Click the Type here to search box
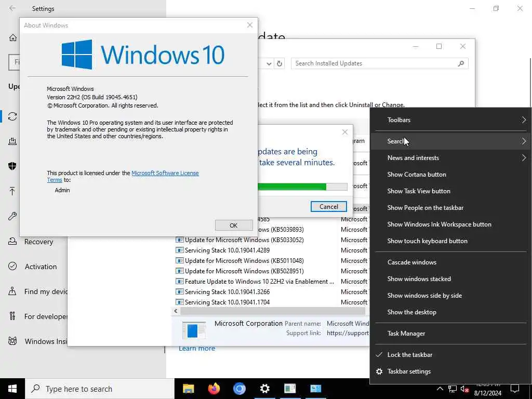This screenshot has height=399, width=532. (100, 389)
